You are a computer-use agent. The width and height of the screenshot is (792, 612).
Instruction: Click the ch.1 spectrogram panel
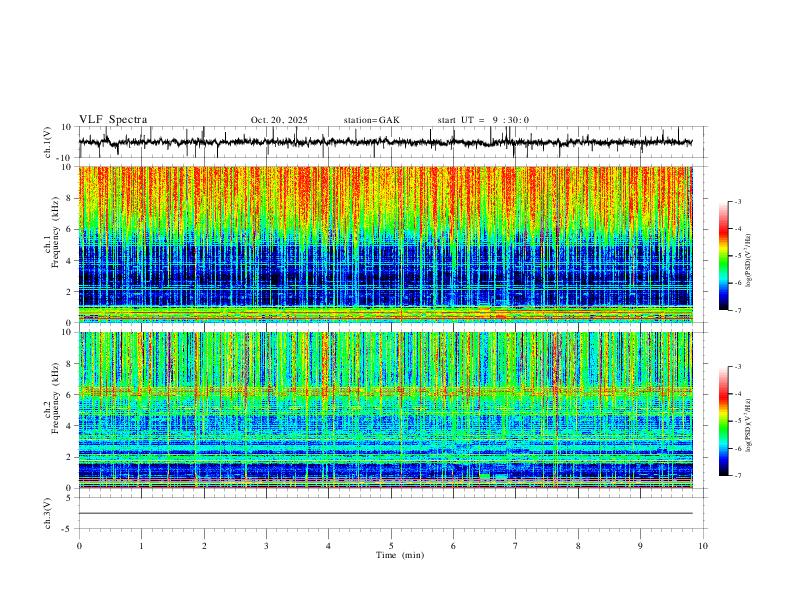(x=386, y=244)
